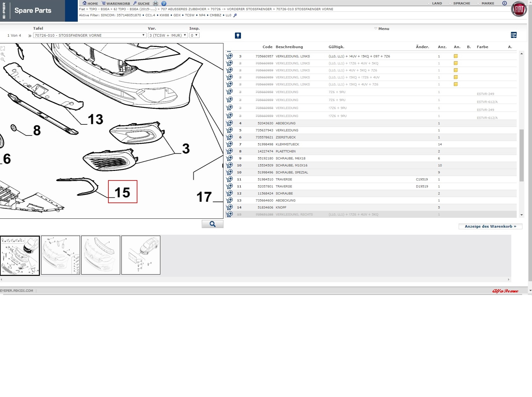Click the filter key icon after LL0
The height and width of the screenshot is (397, 532).
[x=235, y=15]
